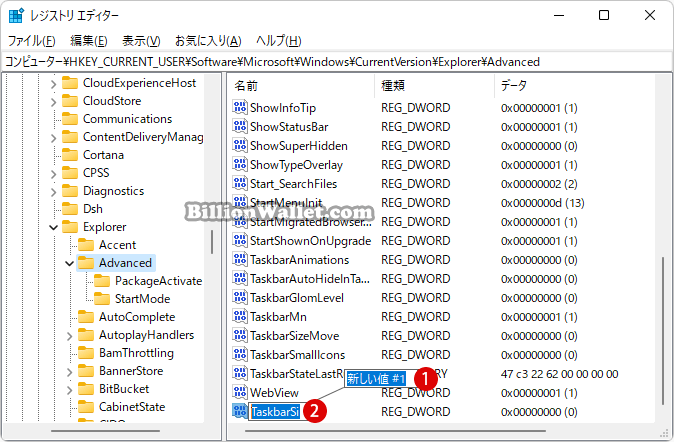Click the PackageActivate folder icon

(x=102, y=281)
